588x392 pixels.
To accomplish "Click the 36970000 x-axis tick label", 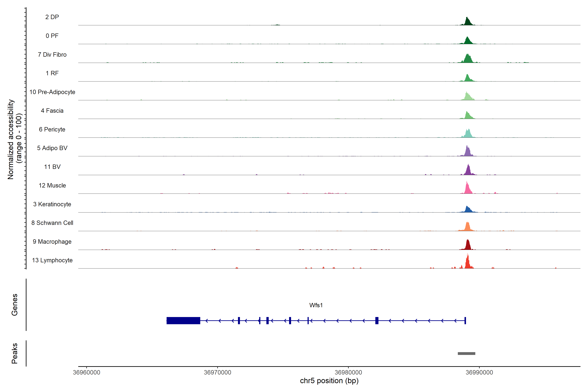I will point(217,372).
